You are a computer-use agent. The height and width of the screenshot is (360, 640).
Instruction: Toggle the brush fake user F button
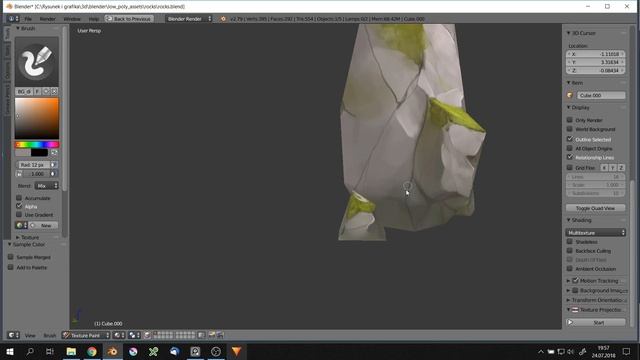(37, 91)
